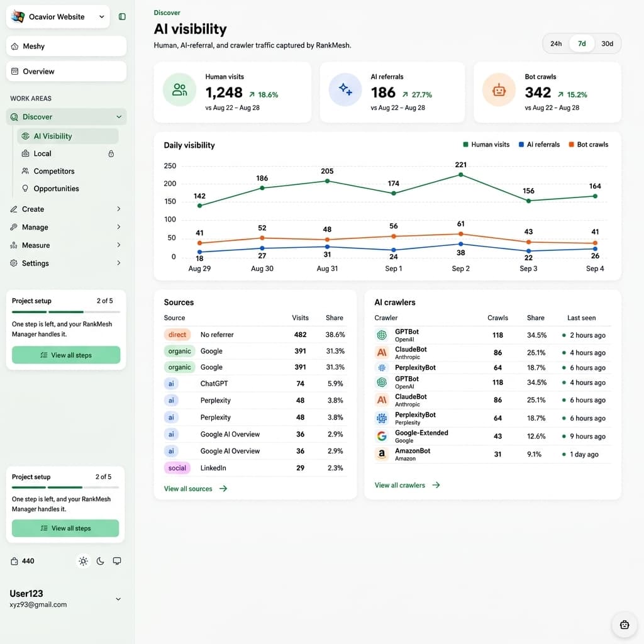The width and height of the screenshot is (644, 644).
Task: Open the Local section
Action: pos(68,153)
